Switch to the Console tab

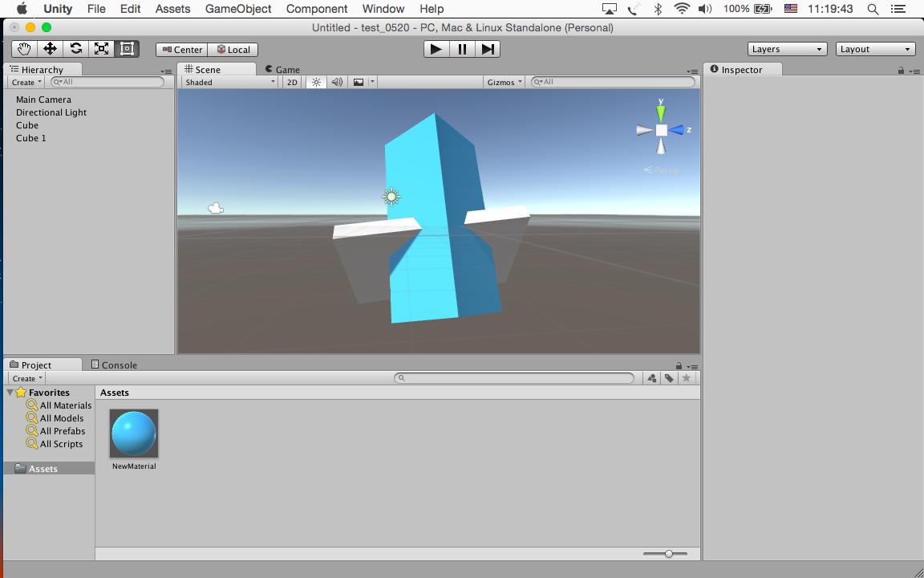click(x=114, y=364)
